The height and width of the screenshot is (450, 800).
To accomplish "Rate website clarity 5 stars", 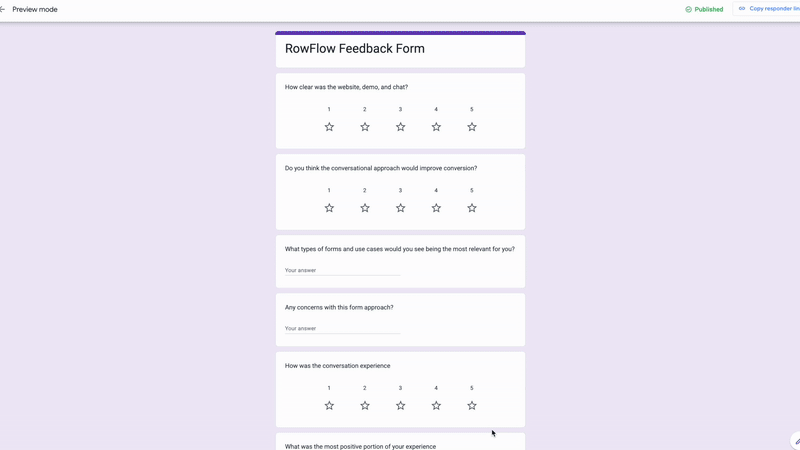I will [472, 127].
